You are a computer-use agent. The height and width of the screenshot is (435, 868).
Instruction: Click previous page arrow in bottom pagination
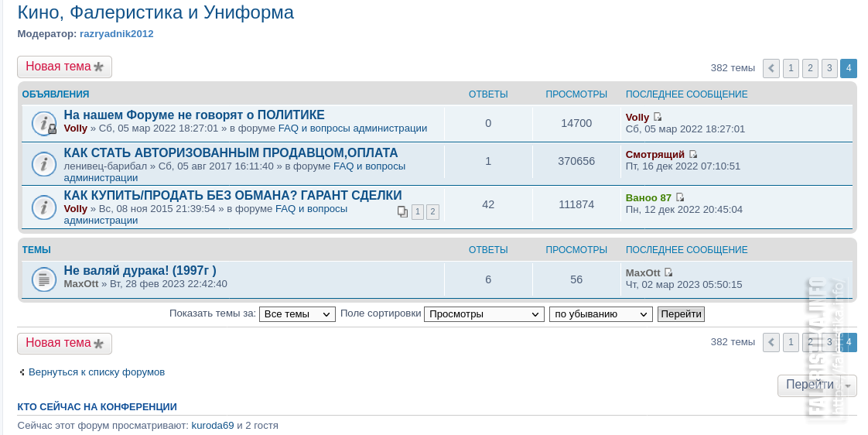[x=771, y=342]
